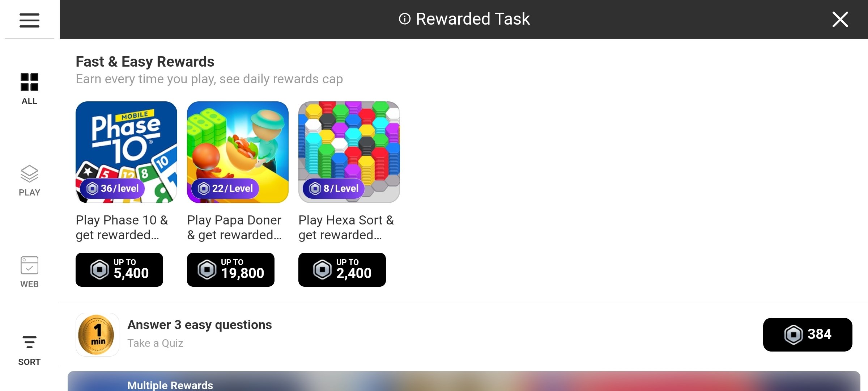The height and width of the screenshot is (391, 868).
Task: Click the UP TO 5,400 reward button
Action: click(x=119, y=270)
